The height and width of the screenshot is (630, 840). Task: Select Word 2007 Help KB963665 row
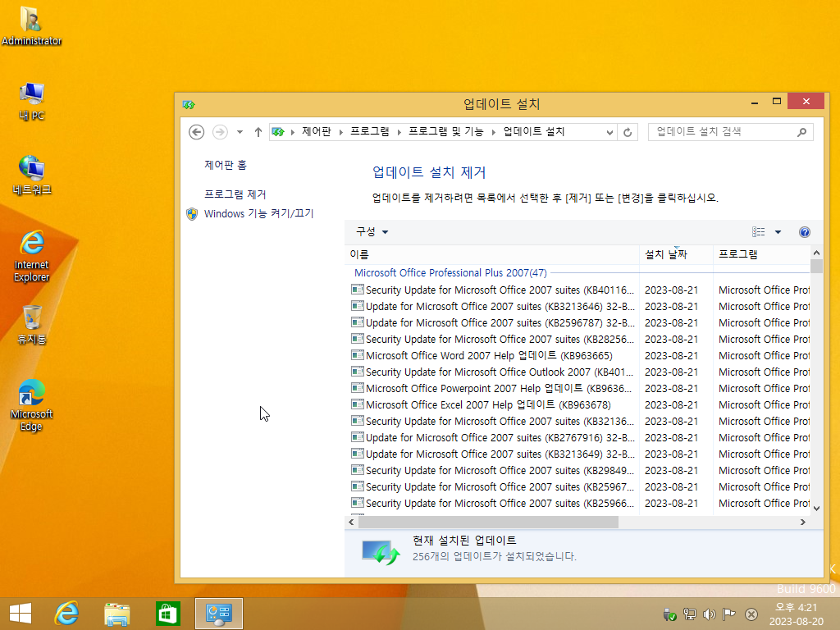tap(580, 356)
